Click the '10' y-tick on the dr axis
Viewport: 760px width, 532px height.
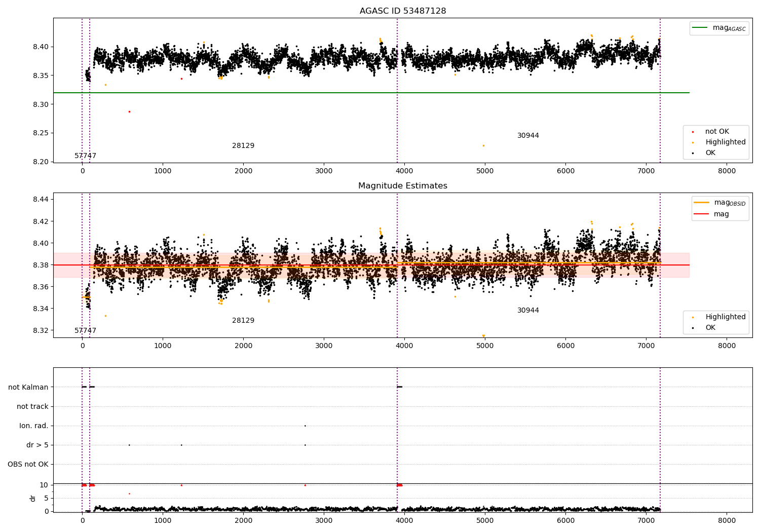click(44, 485)
